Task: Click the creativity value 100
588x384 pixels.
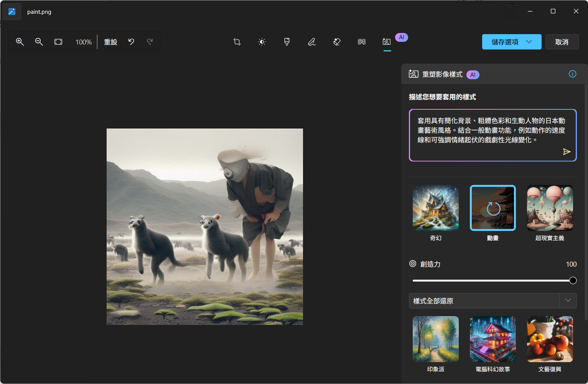Action: 571,264
